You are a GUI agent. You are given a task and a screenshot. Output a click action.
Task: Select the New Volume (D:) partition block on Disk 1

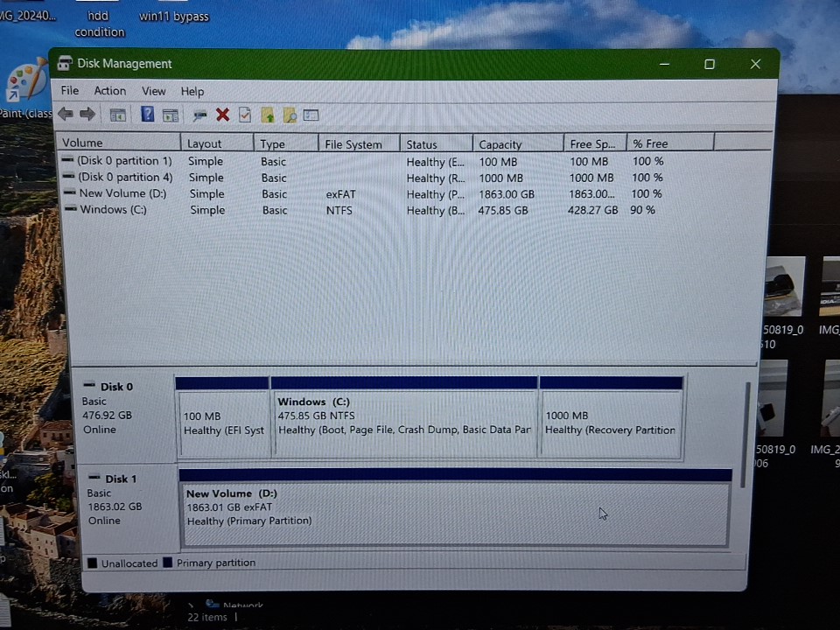(455, 507)
